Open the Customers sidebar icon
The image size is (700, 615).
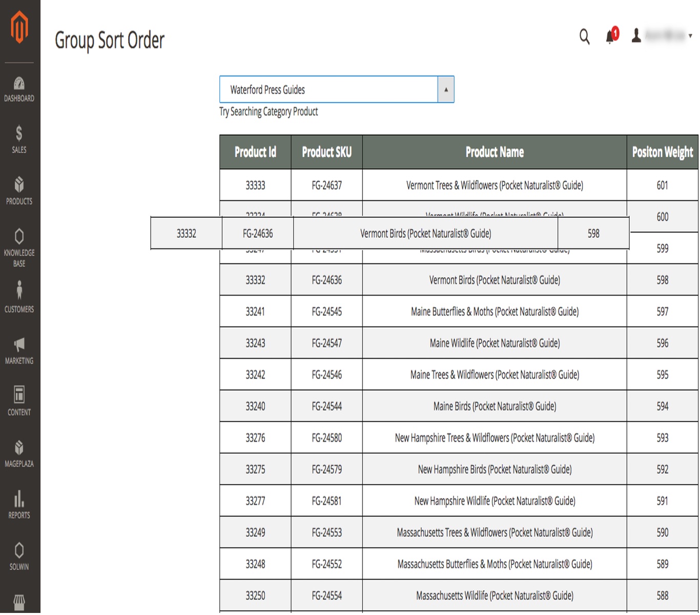19,297
